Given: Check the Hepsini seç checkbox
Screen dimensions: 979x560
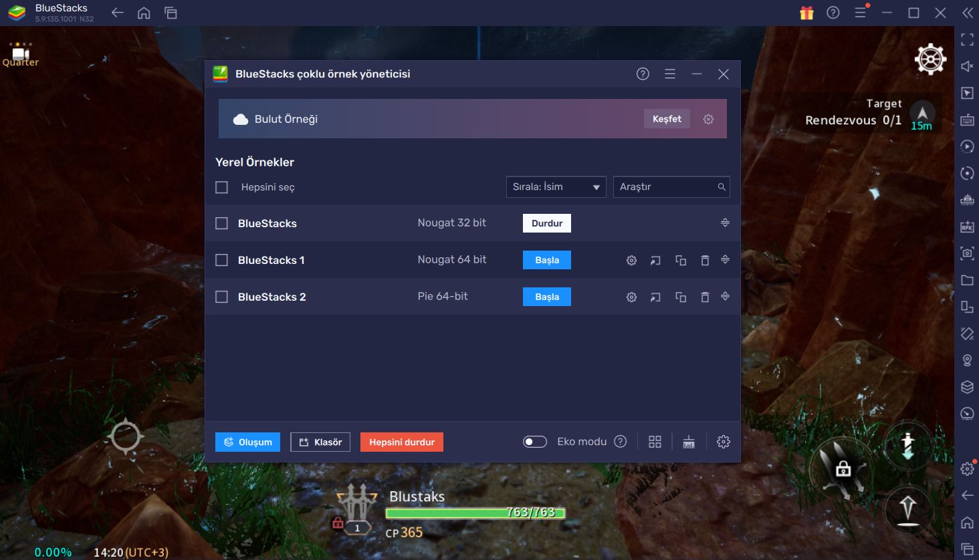Looking at the screenshot, I should coord(222,187).
